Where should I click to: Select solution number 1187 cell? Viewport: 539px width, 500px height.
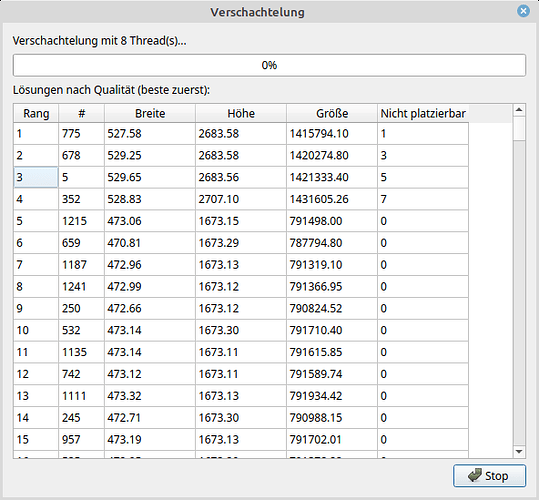point(81,265)
